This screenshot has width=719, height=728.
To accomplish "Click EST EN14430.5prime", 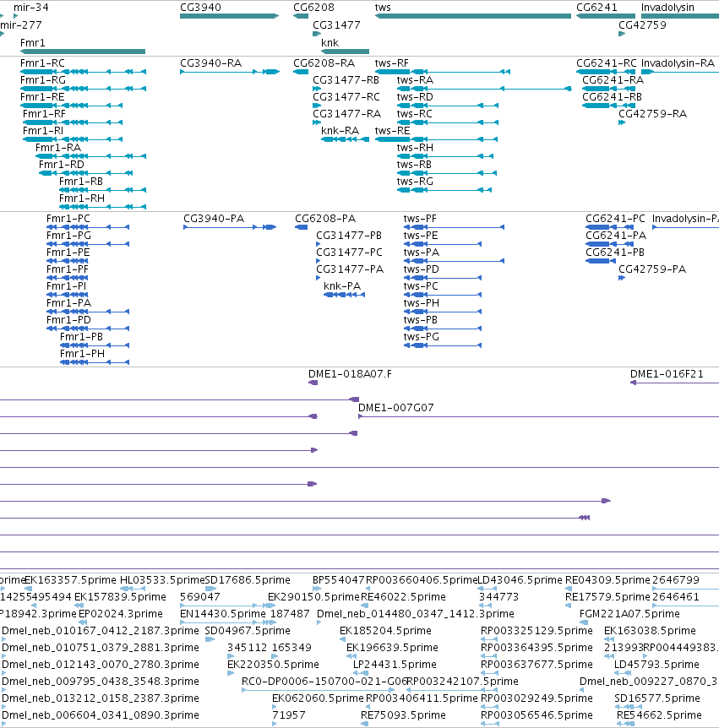I will click(x=222, y=614).
